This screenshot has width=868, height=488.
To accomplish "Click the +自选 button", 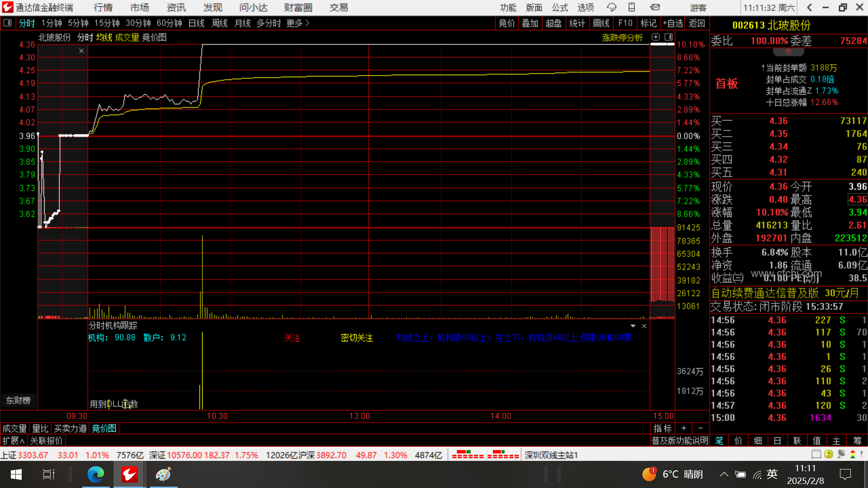I will click(673, 23).
